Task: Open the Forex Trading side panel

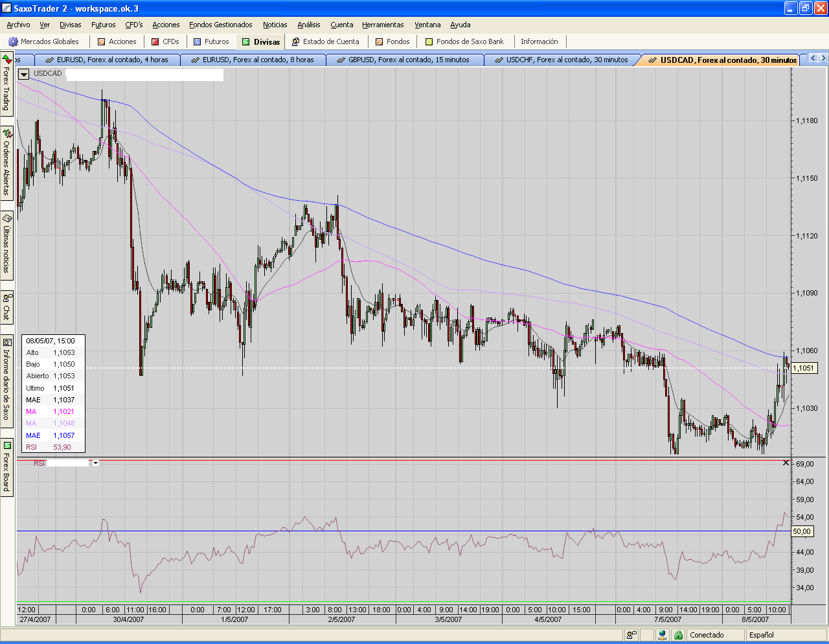Action: (6, 84)
